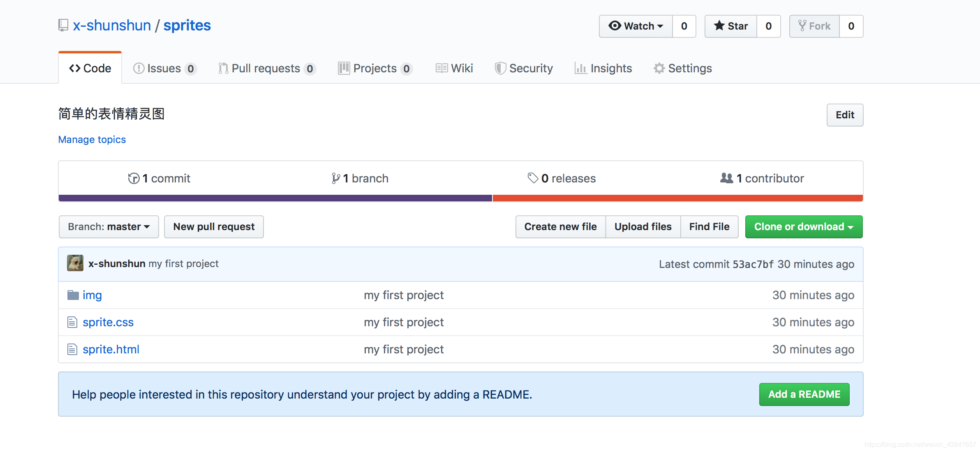Click the x-shunshun author name in commit bar

[x=117, y=263]
